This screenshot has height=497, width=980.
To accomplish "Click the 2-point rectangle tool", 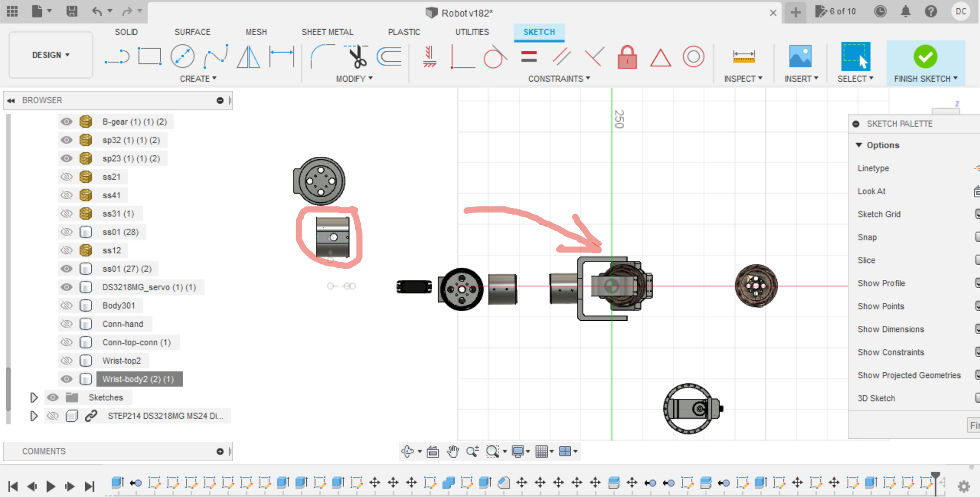I will click(150, 57).
